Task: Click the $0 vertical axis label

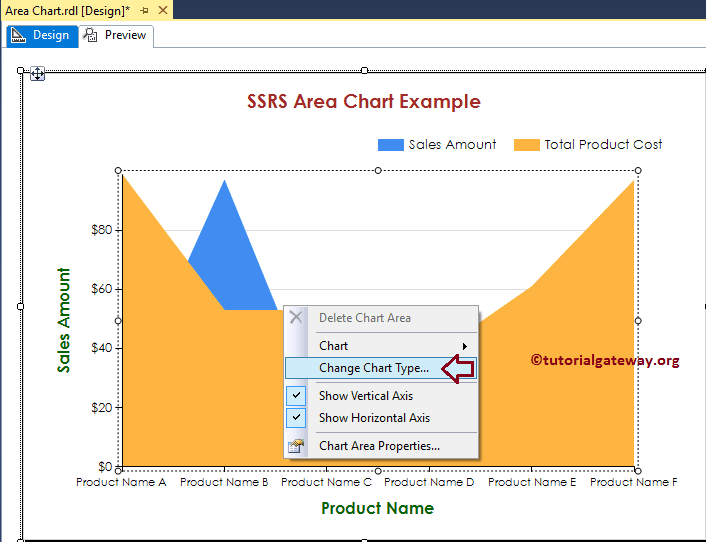Action: click(x=105, y=466)
